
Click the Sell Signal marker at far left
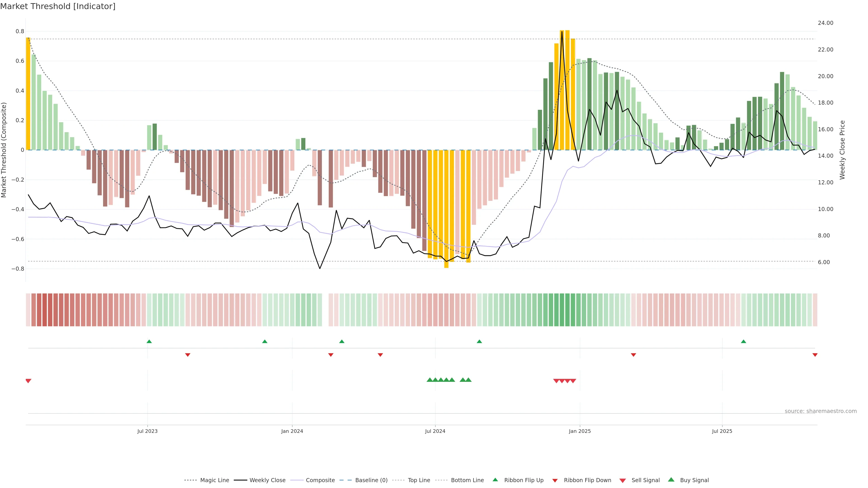click(28, 381)
